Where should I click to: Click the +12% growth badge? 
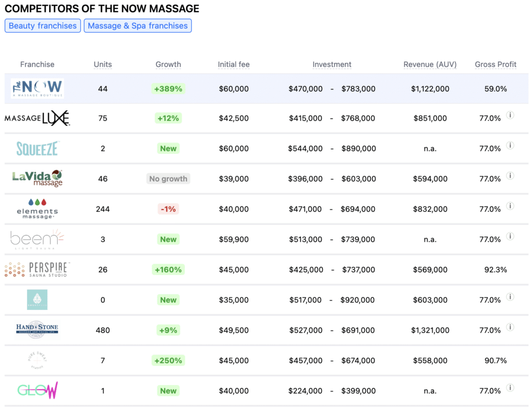point(168,118)
